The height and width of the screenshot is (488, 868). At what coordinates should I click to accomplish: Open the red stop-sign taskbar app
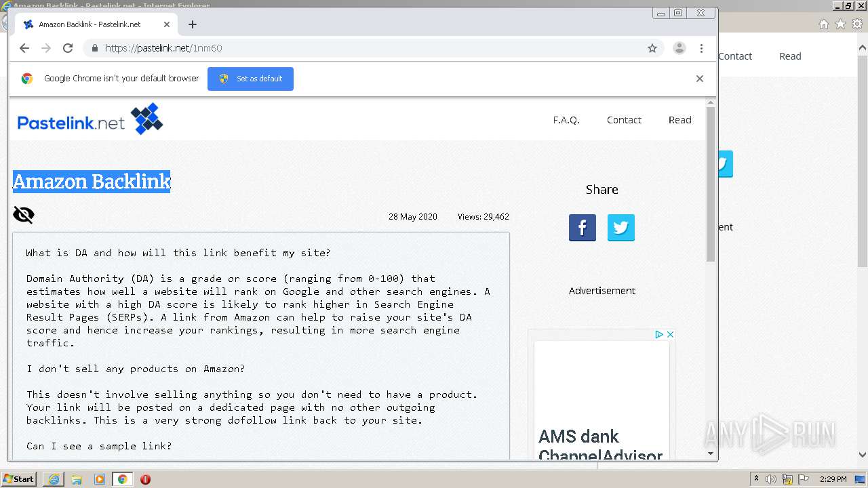coord(145,479)
